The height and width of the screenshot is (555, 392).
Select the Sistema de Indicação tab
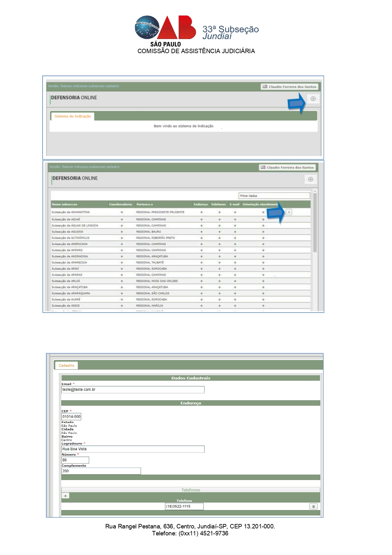tap(73, 116)
